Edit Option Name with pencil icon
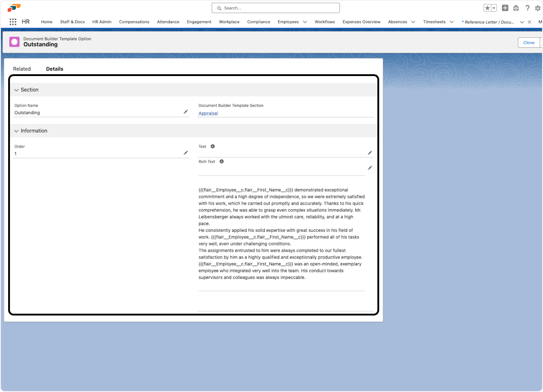This screenshot has height=392, width=543. tap(186, 112)
